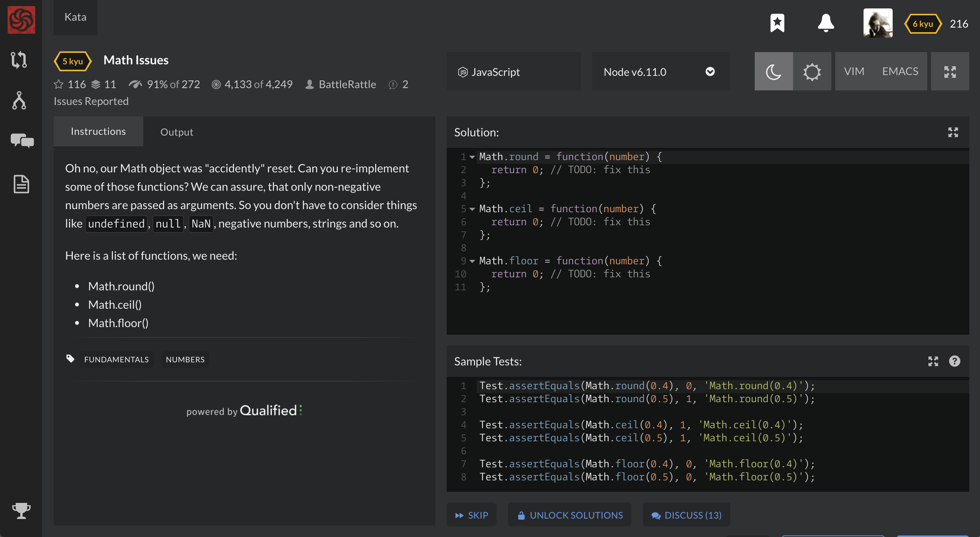Open the Node v6.11.0 version dropdown
Screen dimensions: 980x537
point(661,72)
